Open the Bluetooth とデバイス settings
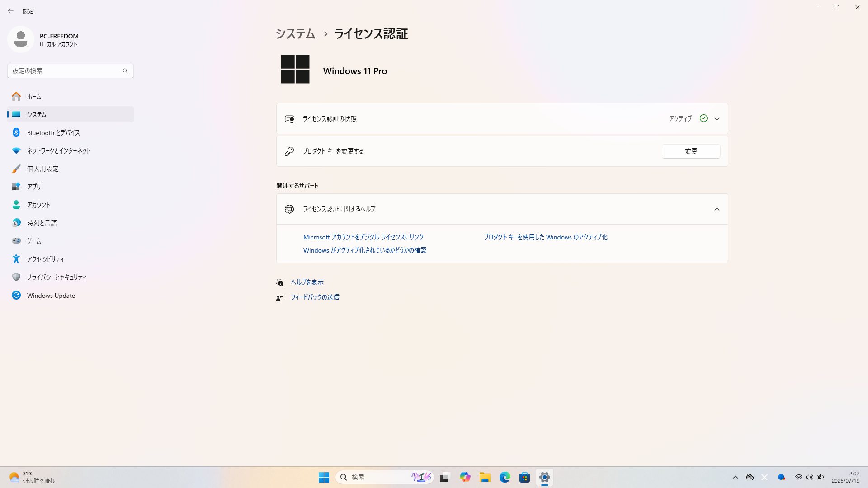The width and height of the screenshot is (868, 488). tap(53, 132)
